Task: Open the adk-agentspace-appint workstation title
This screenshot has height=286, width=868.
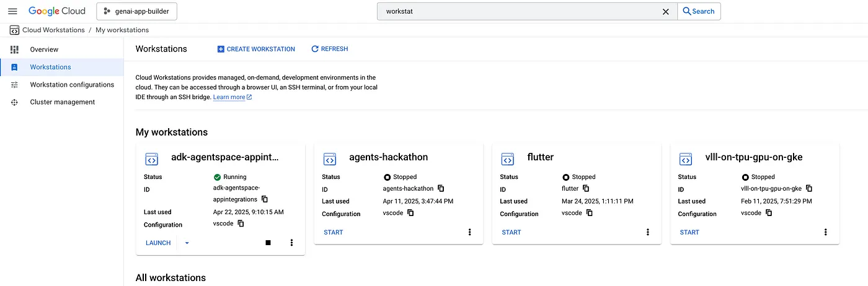Action: click(x=225, y=157)
